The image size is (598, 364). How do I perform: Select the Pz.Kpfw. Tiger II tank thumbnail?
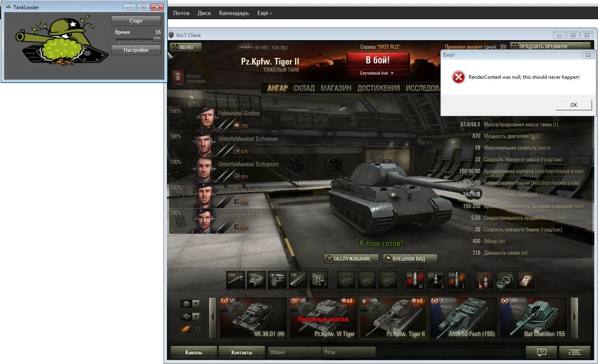click(x=394, y=318)
